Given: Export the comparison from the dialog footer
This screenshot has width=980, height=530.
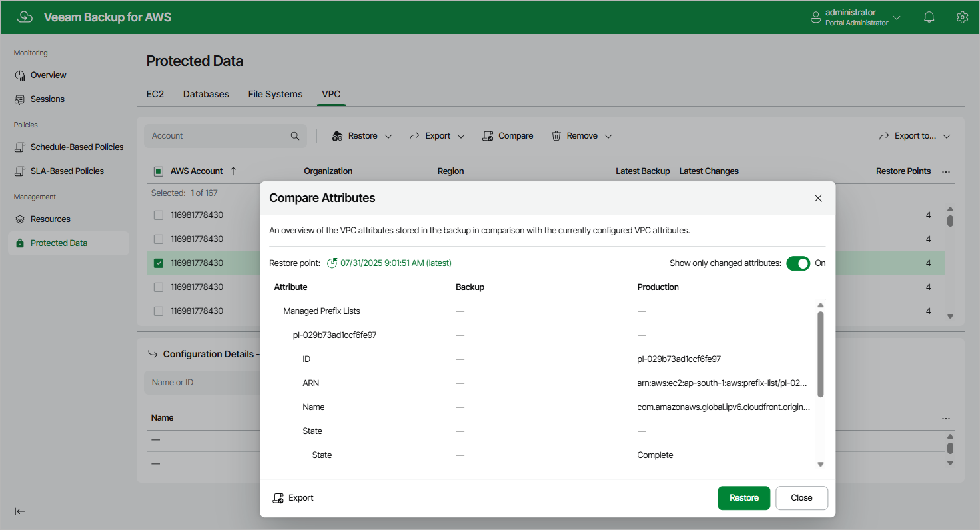Looking at the screenshot, I should point(293,498).
